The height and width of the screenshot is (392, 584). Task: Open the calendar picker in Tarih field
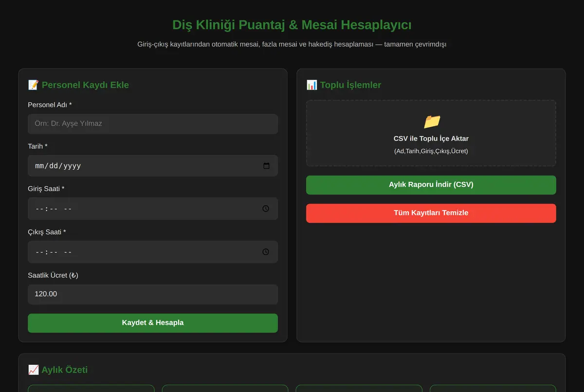coord(266,166)
